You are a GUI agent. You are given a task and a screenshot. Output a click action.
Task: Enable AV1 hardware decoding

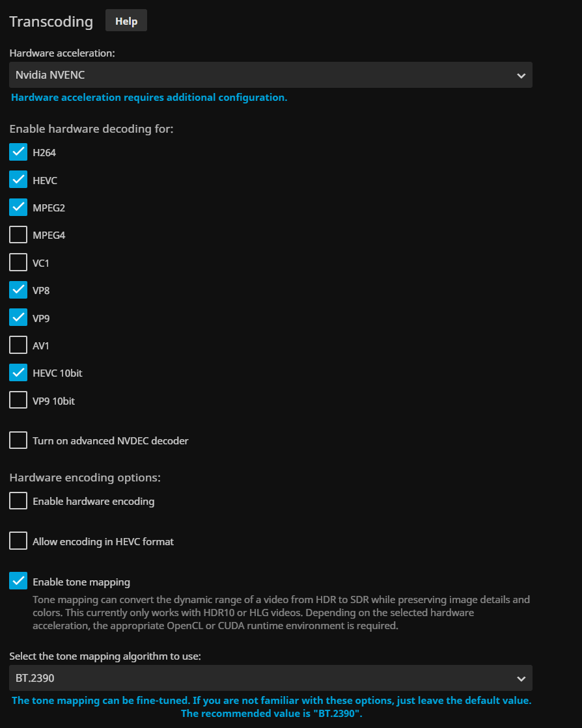tap(18, 345)
